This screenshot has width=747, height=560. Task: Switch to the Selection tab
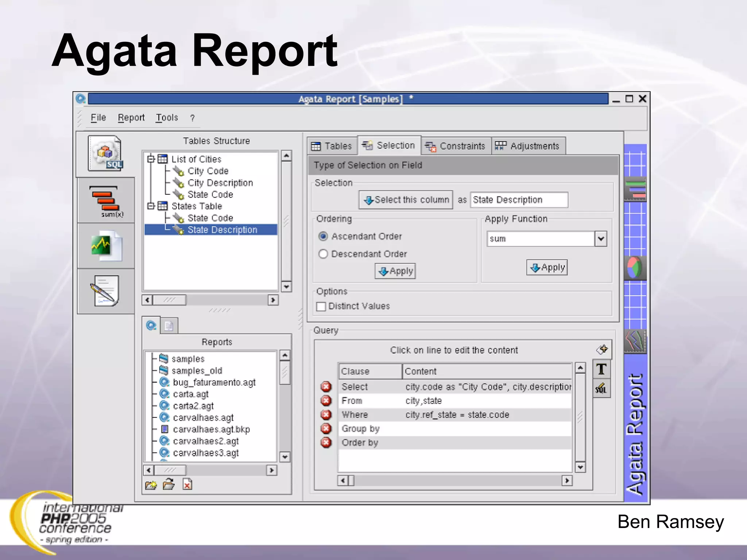[389, 145]
